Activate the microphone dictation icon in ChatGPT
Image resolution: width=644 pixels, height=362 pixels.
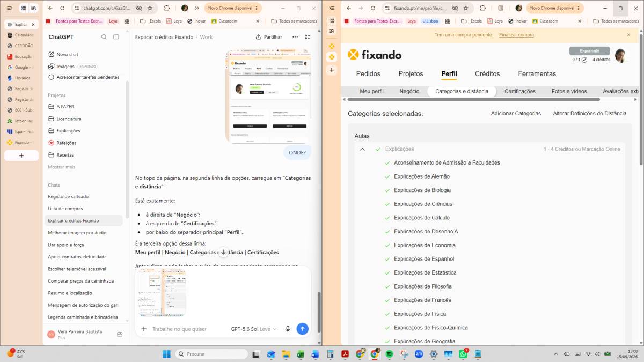point(288,329)
